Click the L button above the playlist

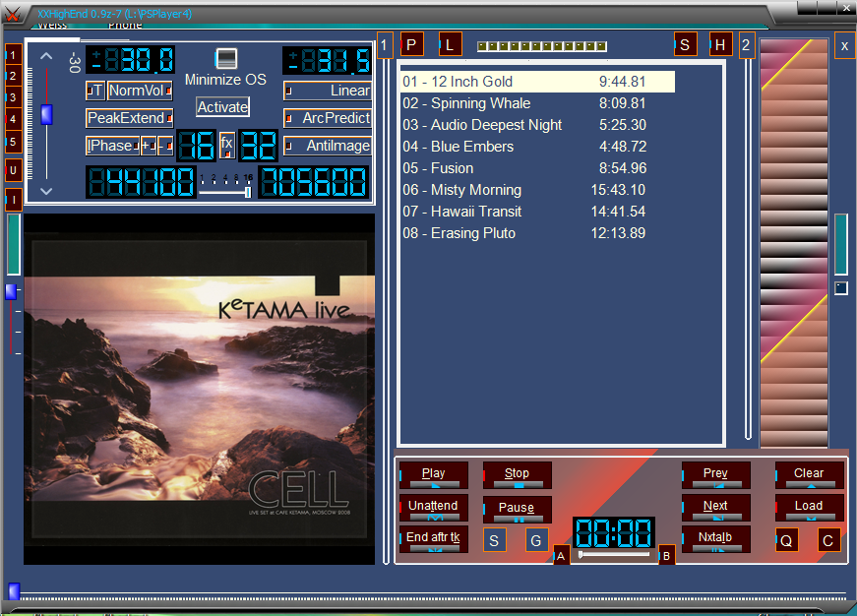click(x=450, y=45)
